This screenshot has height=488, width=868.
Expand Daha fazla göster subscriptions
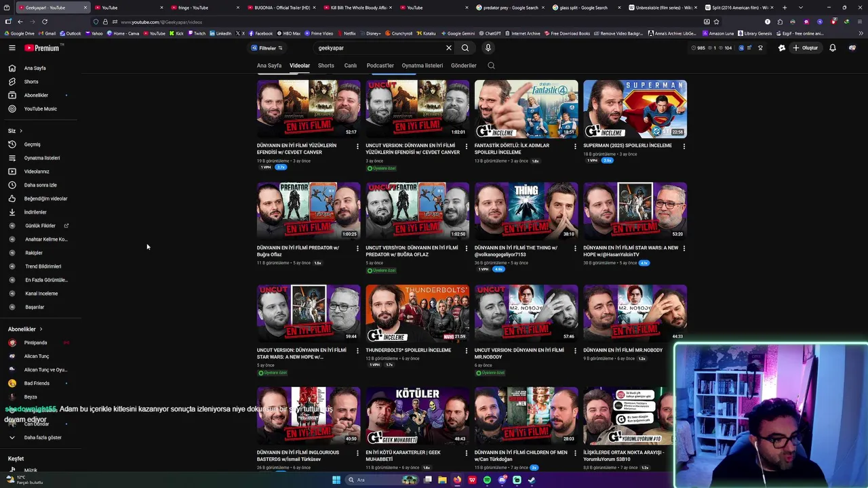click(43, 438)
